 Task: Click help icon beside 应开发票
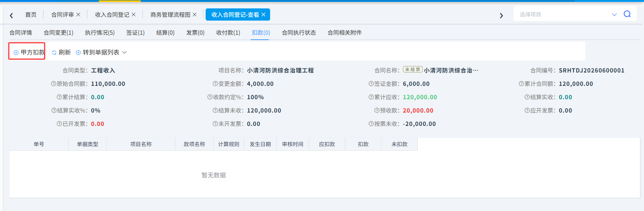click(527, 110)
